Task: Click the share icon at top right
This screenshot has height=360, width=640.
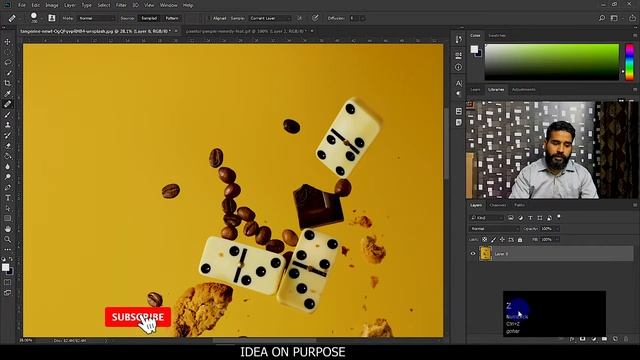Action: coord(632,18)
